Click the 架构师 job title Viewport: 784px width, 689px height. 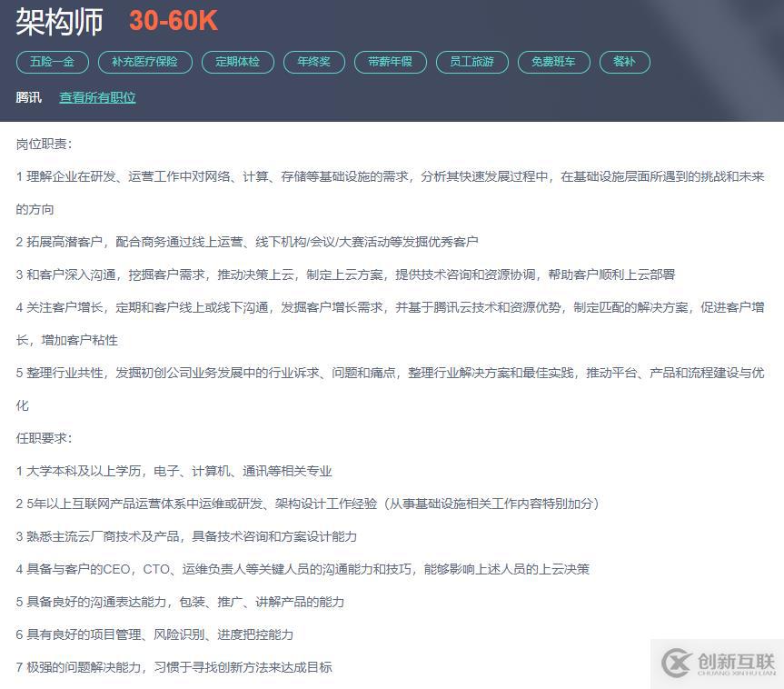pyautogui.click(x=59, y=22)
